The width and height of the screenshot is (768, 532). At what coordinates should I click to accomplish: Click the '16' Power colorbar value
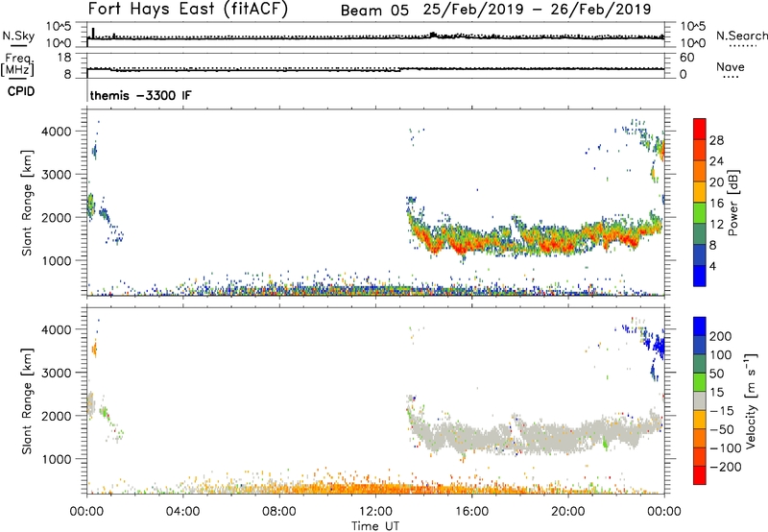click(x=716, y=203)
